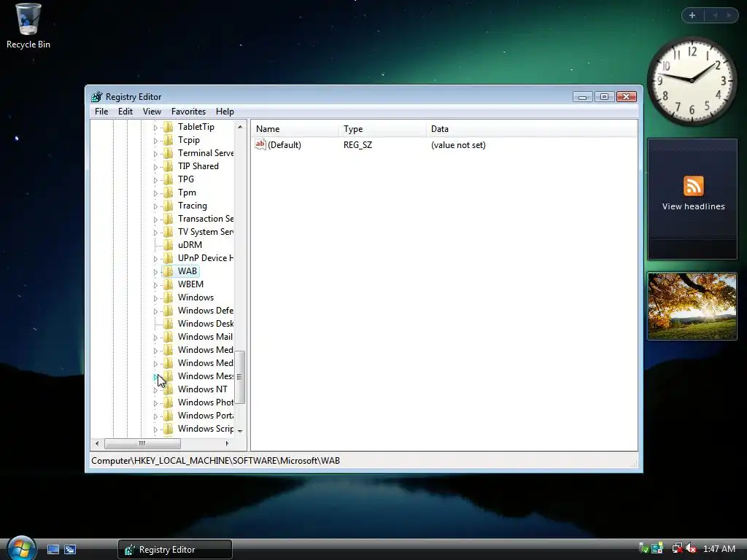Click the tree scroll up arrow
The image size is (747, 560).
click(240, 127)
